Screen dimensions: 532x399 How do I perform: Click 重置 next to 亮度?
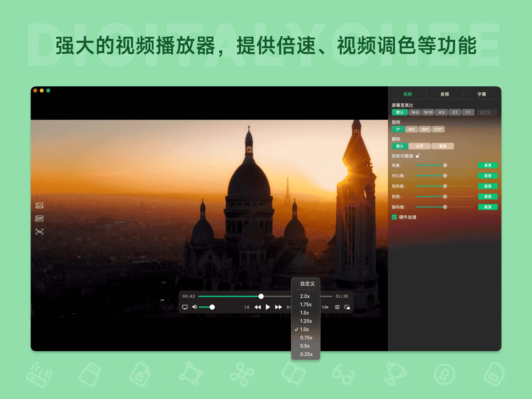[488, 165]
